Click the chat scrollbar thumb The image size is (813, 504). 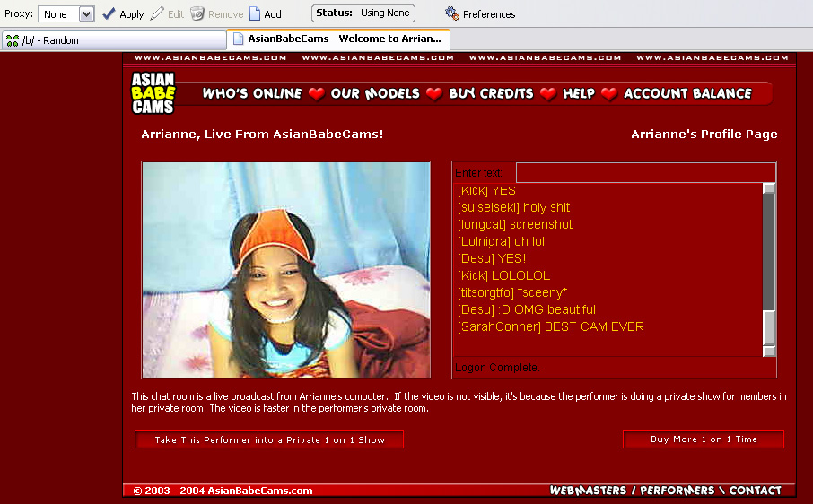pos(769,328)
